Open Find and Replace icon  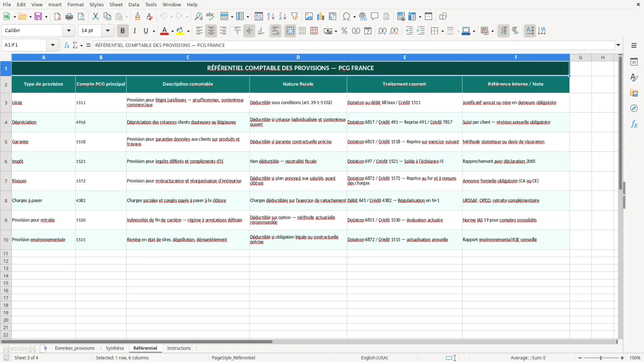coord(199,17)
